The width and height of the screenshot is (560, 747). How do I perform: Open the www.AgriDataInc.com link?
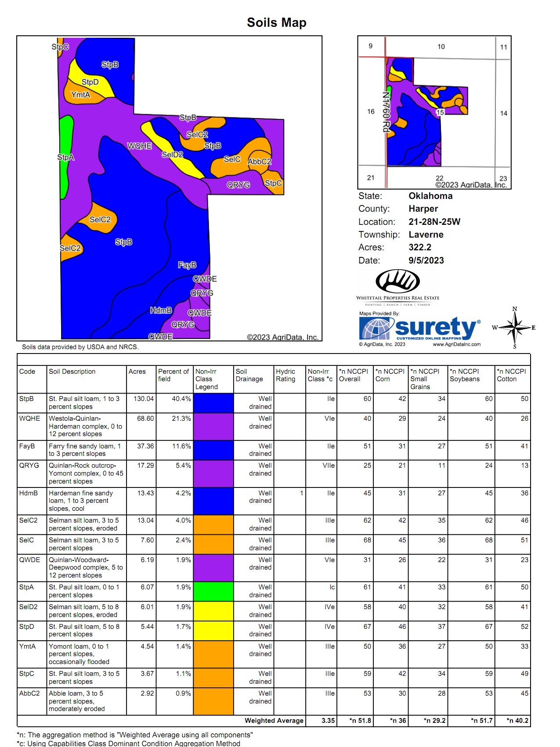coord(456,344)
